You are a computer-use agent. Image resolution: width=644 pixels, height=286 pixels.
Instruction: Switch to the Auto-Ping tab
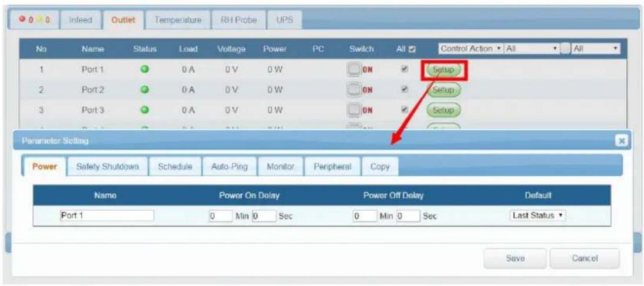[x=229, y=167]
